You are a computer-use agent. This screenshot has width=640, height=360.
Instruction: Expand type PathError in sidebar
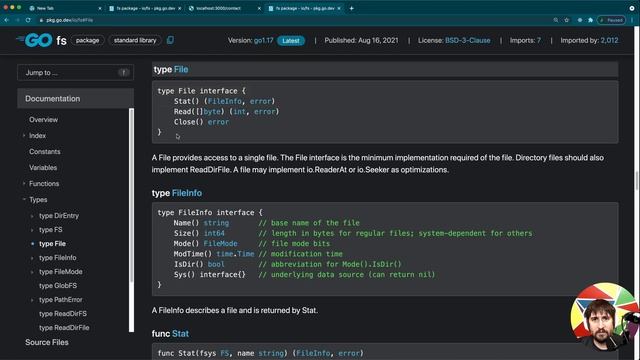[x=32, y=300]
